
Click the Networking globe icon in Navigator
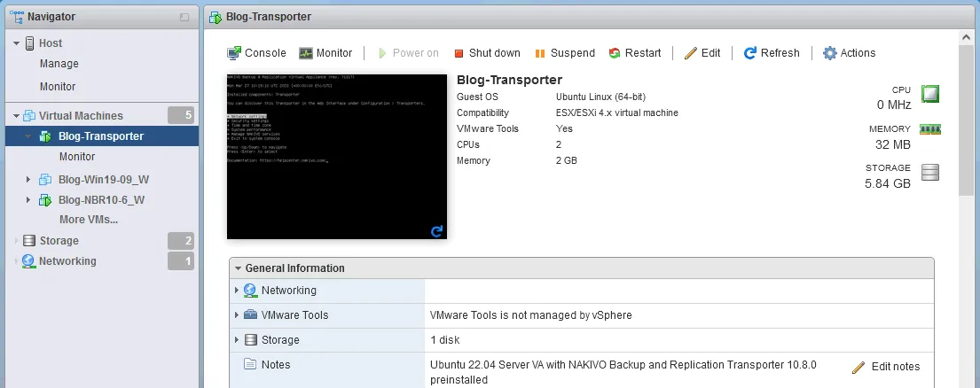pyautogui.click(x=28, y=261)
